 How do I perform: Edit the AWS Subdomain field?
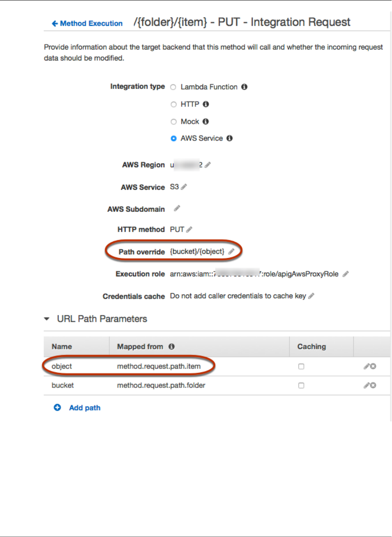click(177, 208)
